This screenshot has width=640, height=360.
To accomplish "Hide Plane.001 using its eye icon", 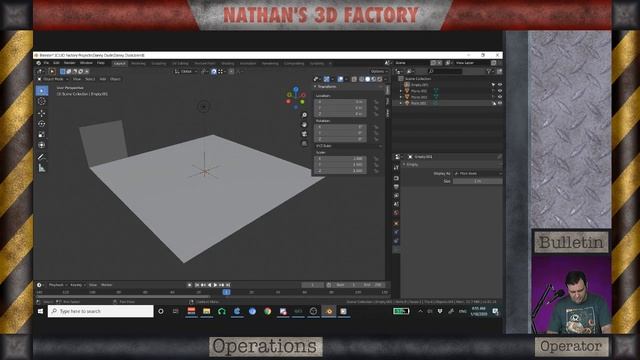I will (500, 91).
